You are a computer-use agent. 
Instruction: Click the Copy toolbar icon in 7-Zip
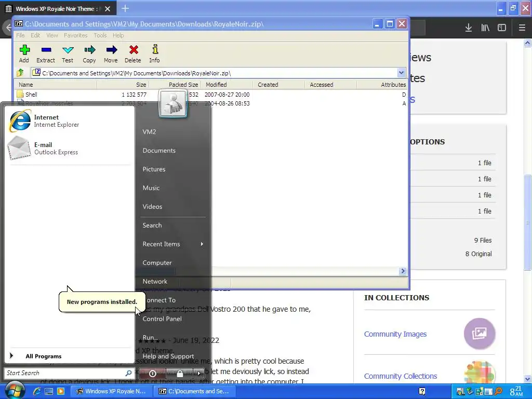click(x=89, y=54)
